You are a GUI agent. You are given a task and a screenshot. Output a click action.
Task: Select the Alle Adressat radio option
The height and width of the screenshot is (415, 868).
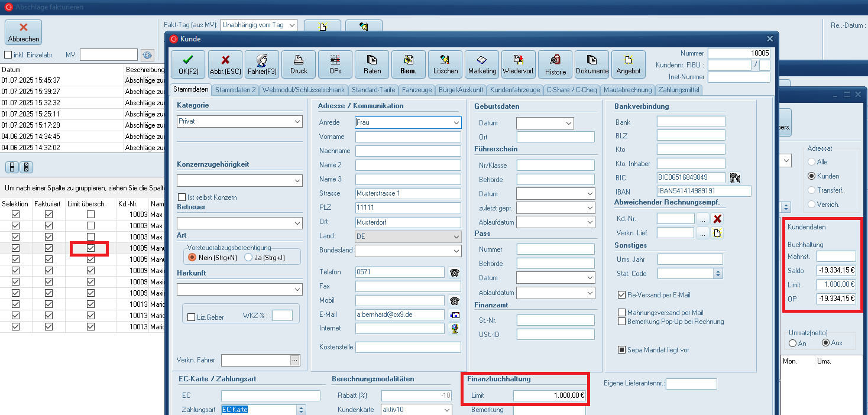812,162
